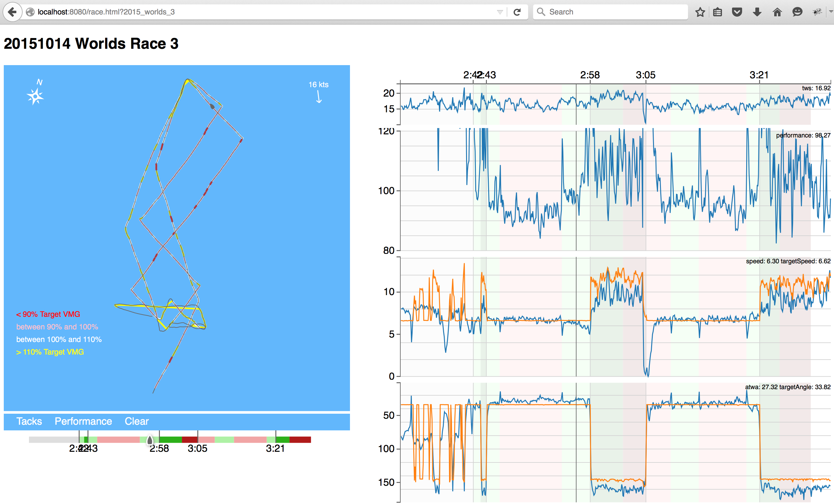The width and height of the screenshot is (834, 504).
Task: Reload the race page
Action: point(517,12)
